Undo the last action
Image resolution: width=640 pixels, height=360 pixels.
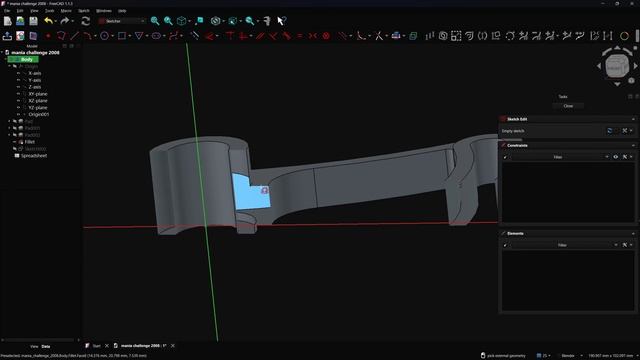tap(49, 21)
